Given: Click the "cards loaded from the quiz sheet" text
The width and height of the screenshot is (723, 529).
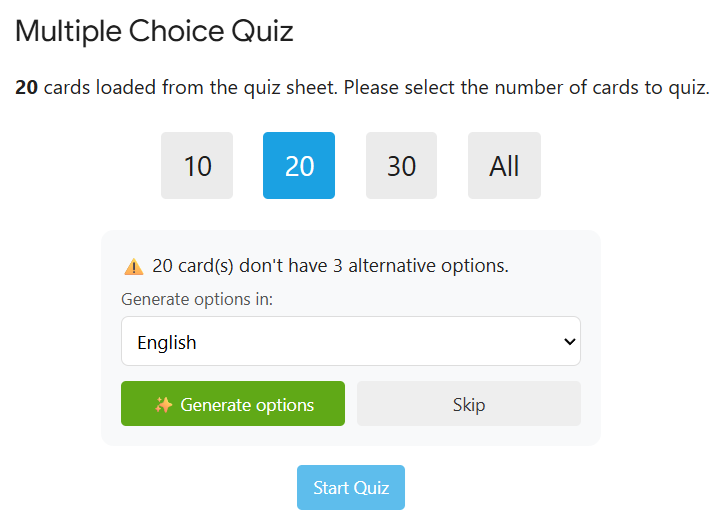Looking at the screenshot, I should pyautogui.click(x=190, y=88).
